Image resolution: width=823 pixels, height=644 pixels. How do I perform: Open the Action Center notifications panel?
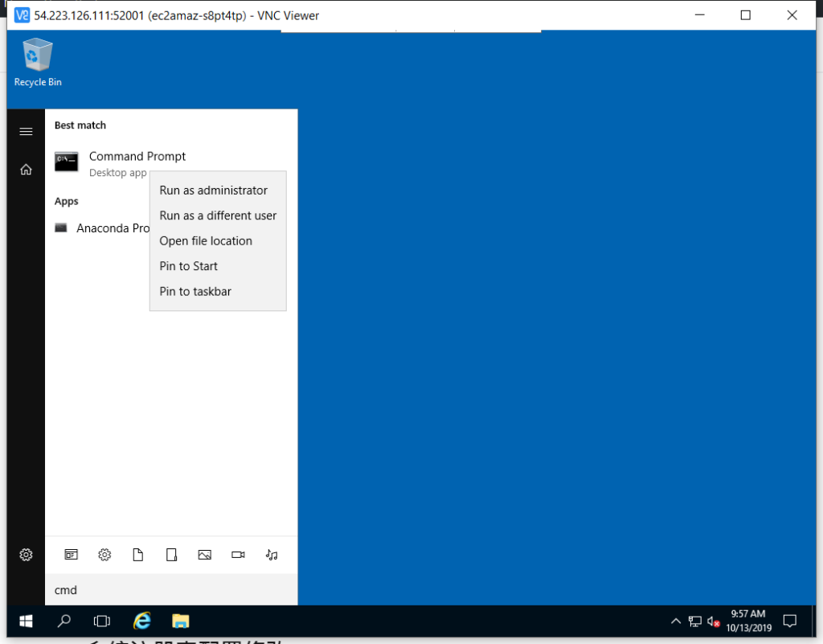(789, 621)
